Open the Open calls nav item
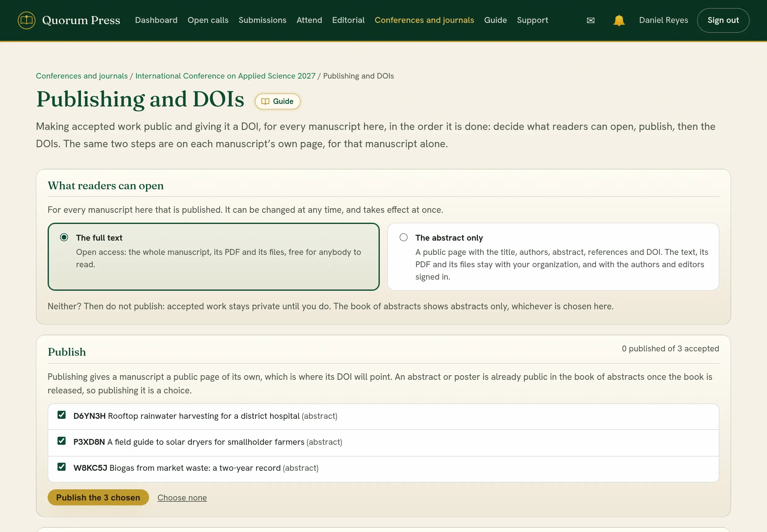Viewport: 767px width, 532px height. point(208,20)
